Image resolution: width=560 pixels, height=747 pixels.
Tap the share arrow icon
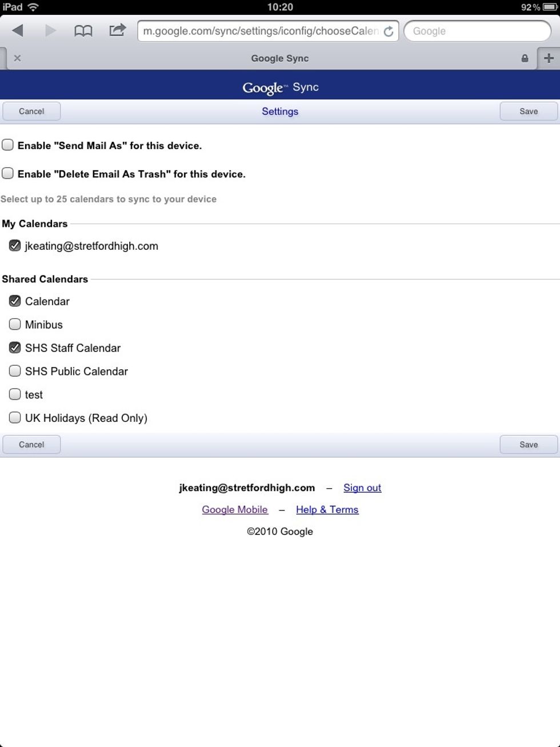[117, 30]
